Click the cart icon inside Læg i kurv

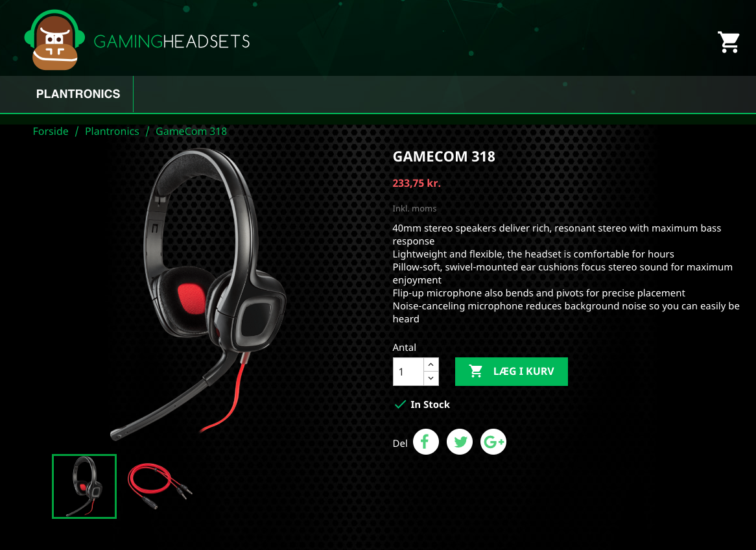pyautogui.click(x=476, y=371)
